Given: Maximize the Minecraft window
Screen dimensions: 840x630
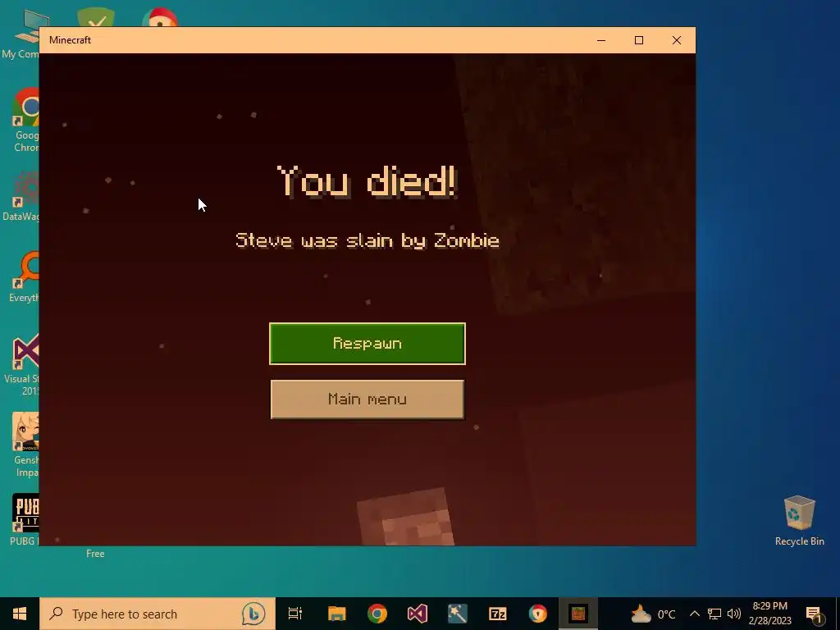Looking at the screenshot, I should [638, 40].
